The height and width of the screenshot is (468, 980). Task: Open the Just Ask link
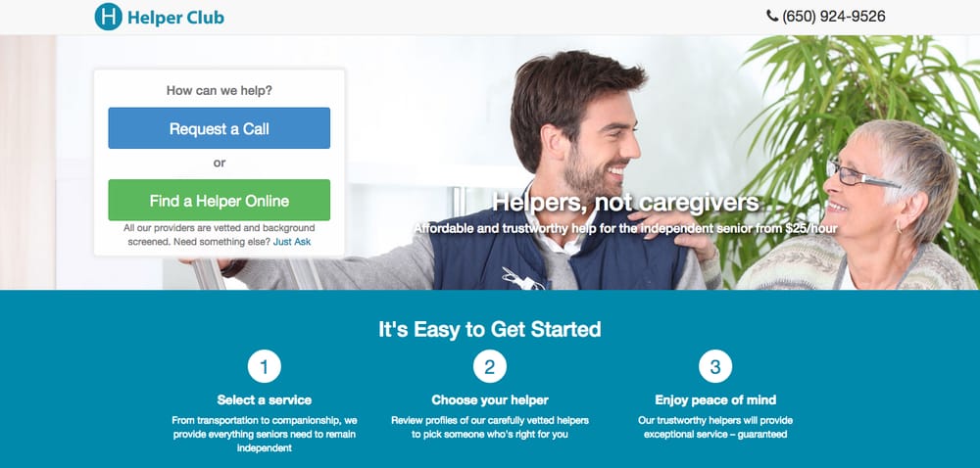point(292,242)
